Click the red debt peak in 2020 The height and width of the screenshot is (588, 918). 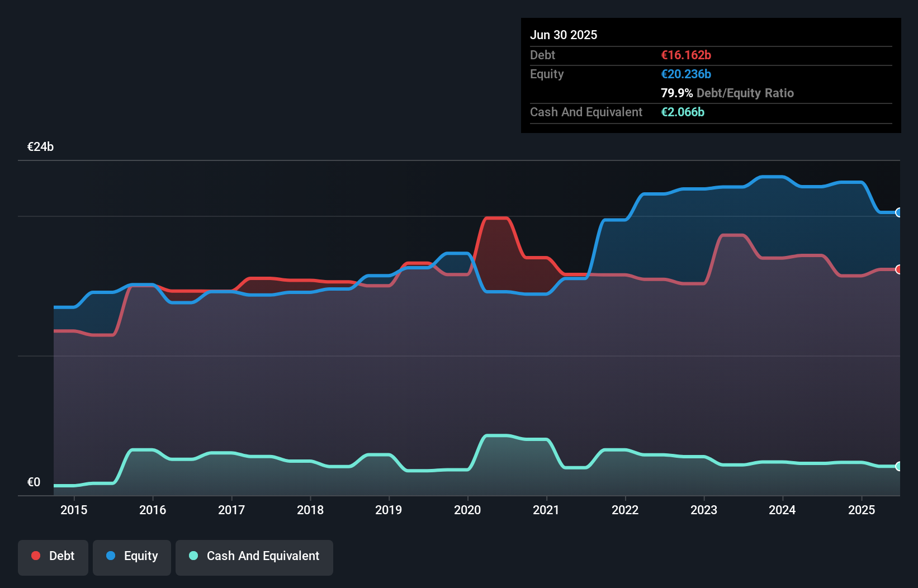click(x=496, y=218)
